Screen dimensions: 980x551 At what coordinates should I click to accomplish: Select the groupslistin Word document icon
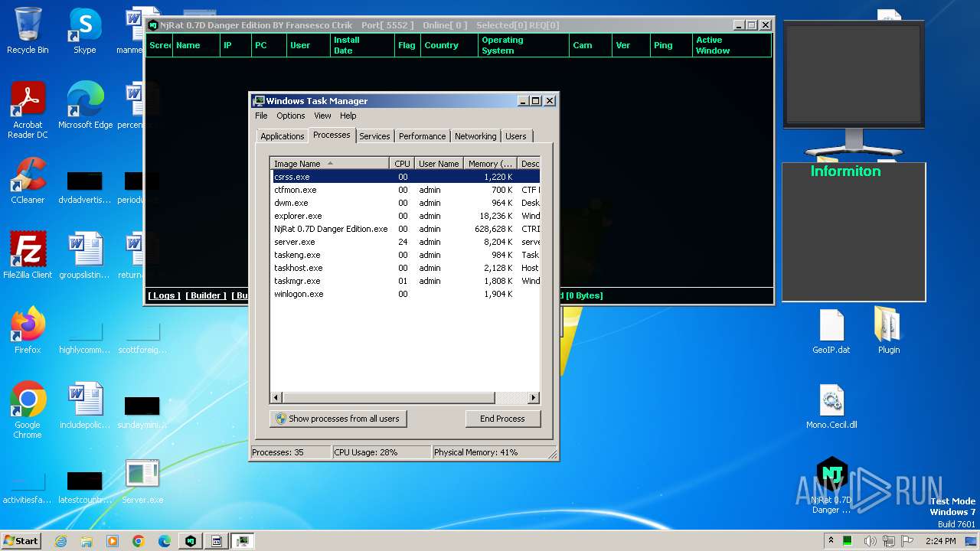[84, 256]
